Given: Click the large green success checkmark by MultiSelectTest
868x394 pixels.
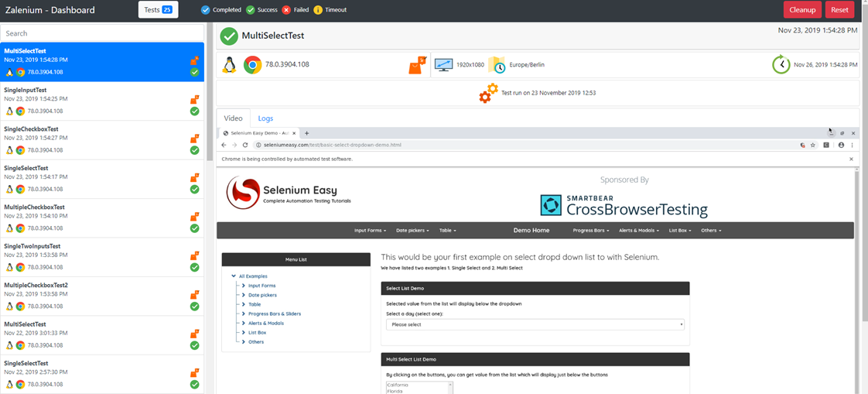Looking at the screenshot, I should pyautogui.click(x=229, y=36).
